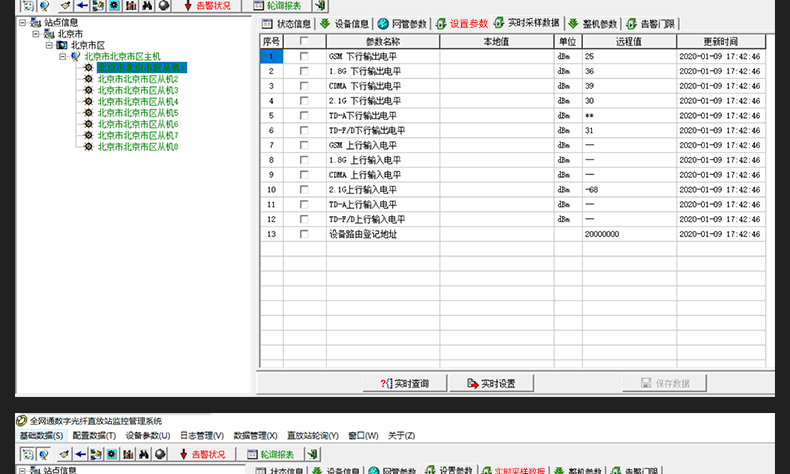The height and width of the screenshot is (474, 790).
Task: Click the 实时查询 button
Action: (x=405, y=383)
